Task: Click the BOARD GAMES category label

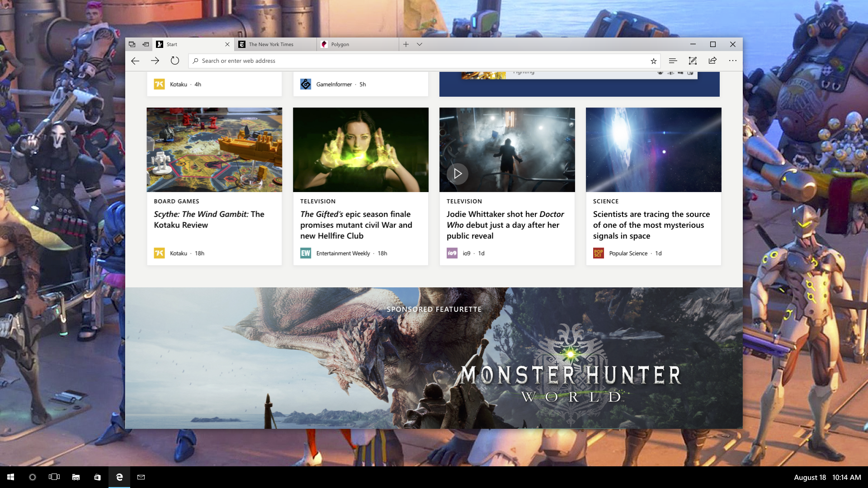Action: pyautogui.click(x=176, y=202)
